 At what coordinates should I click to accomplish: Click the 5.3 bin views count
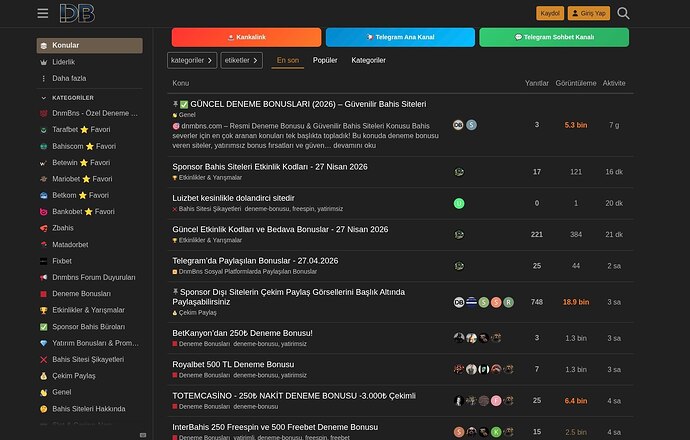(576, 125)
